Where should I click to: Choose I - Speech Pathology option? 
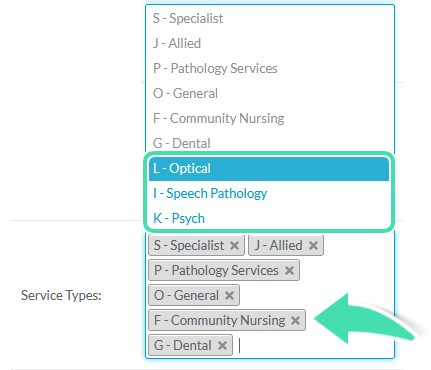269,193
